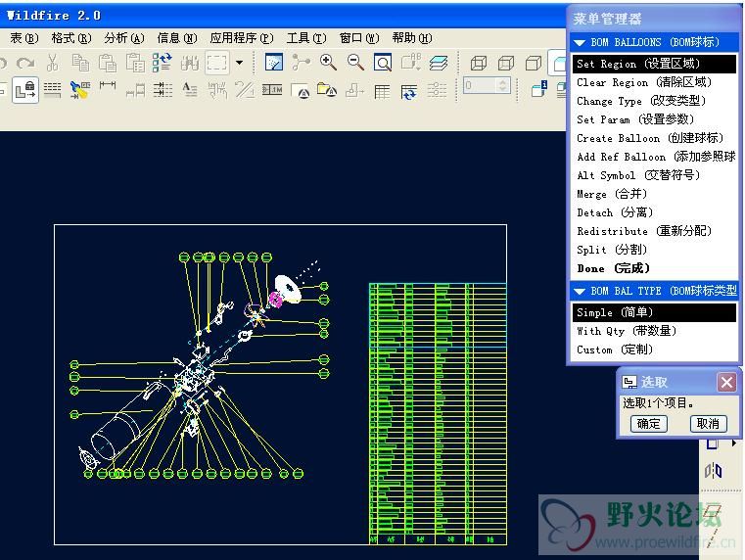
Task: Click the insert table grid icon
Action: [382, 91]
